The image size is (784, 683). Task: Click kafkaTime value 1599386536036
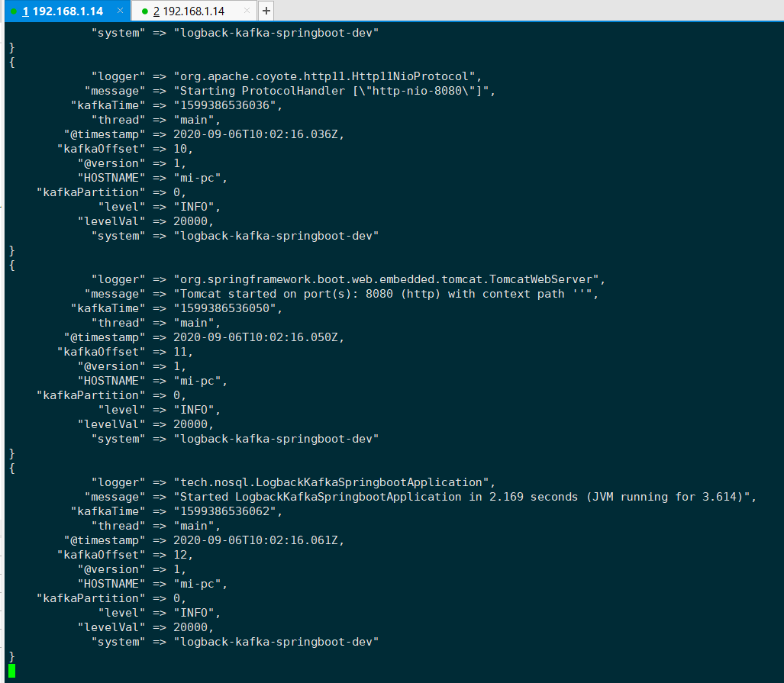tap(227, 105)
